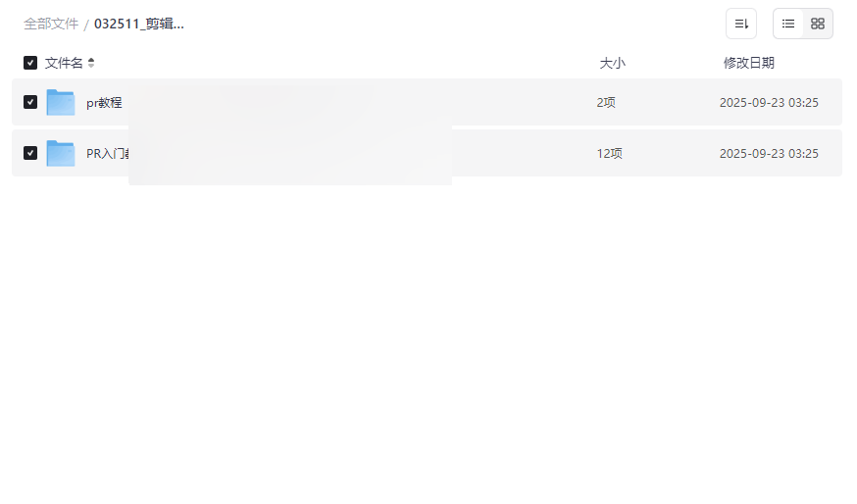Image resolution: width=857 pixels, height=504 pixels.
Task: Switch to grid view layout
Action: click(818, 24)
